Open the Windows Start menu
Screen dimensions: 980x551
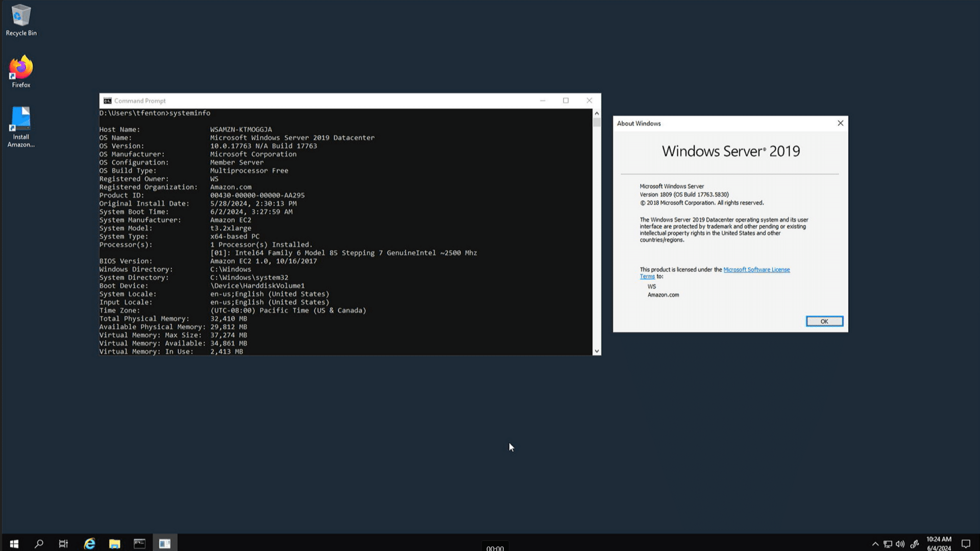[x=14, y=544]
